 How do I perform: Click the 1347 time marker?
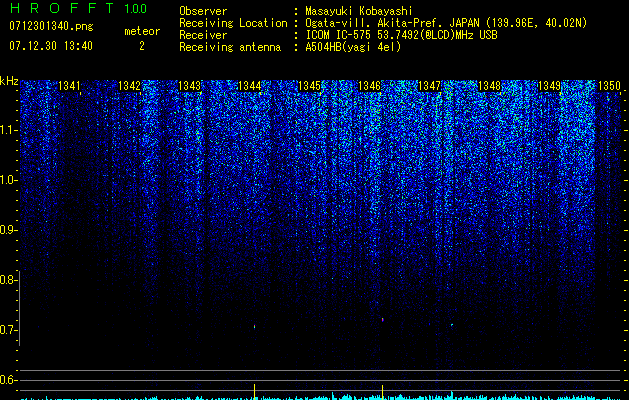tap(430, 86)
